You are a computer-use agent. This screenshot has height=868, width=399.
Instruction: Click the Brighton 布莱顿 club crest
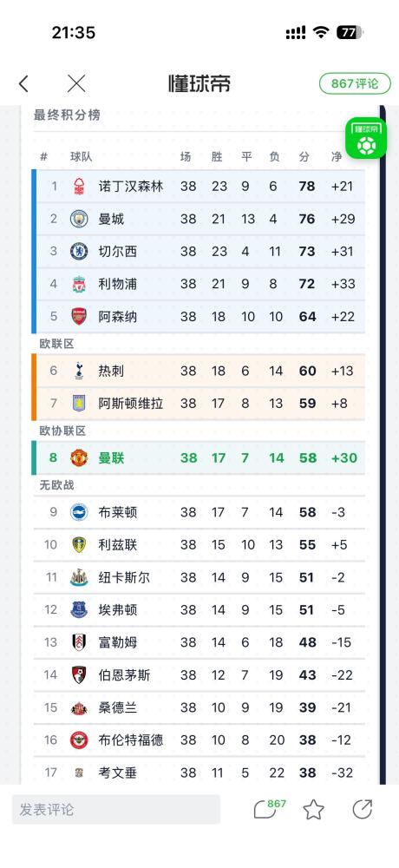(x=79, y=512)
